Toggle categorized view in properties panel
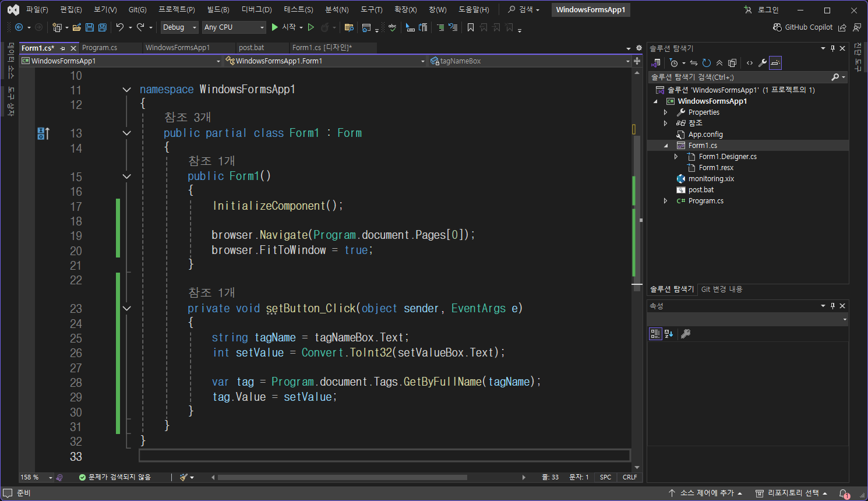The width and height of the screenshot is (868, 501). 655,334
